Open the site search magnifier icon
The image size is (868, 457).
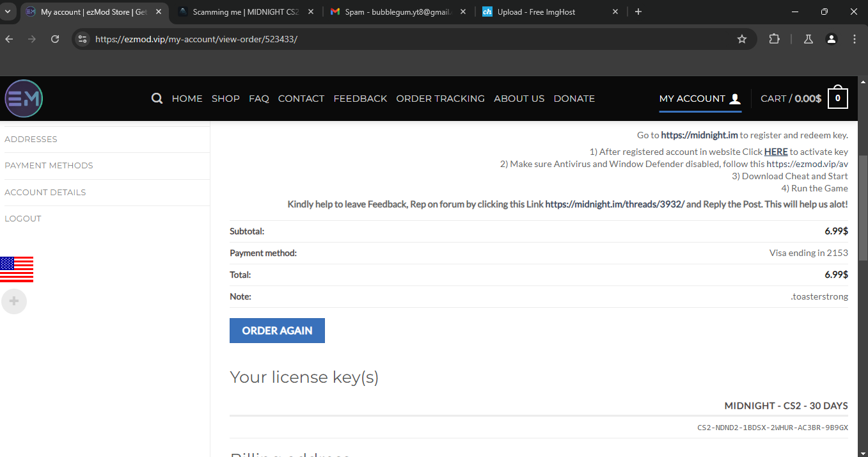point(157,99)
